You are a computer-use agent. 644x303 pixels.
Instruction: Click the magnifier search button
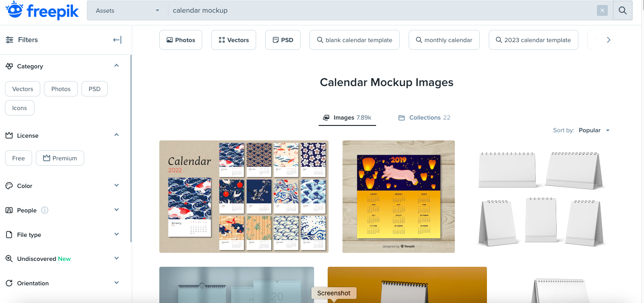pyautogui.click(x=623, y=10)
